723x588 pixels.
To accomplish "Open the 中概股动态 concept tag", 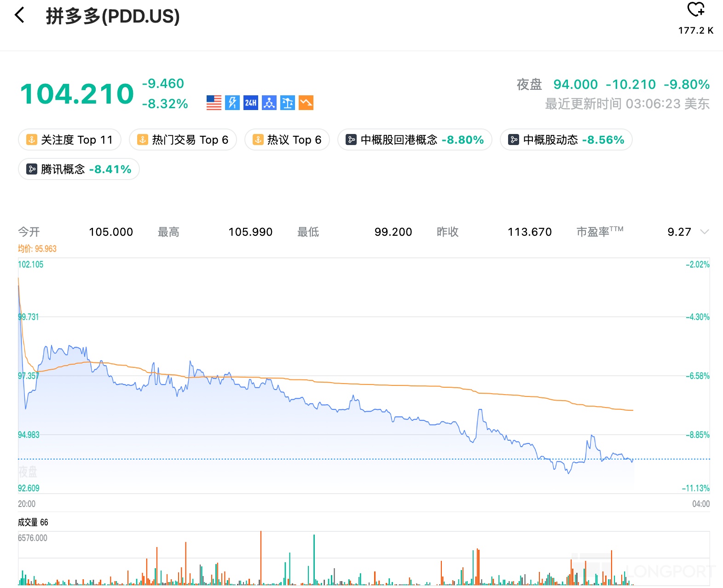I will 566,140.
